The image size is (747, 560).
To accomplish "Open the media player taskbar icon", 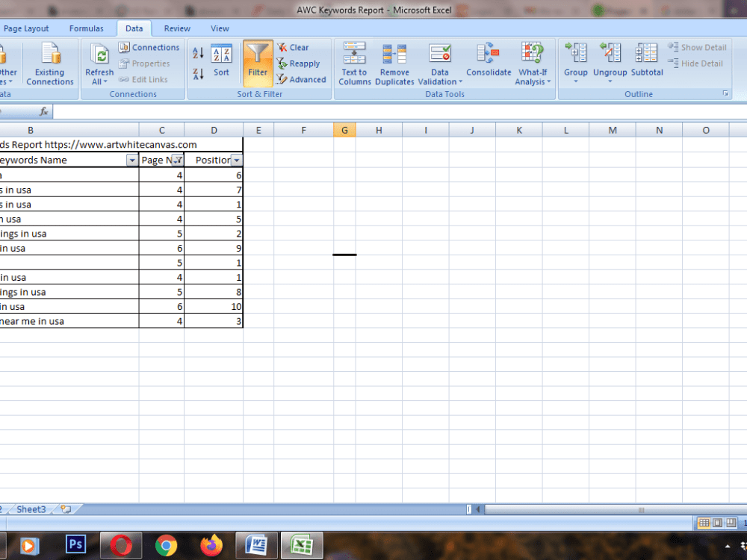I will [x=28, y=546].
